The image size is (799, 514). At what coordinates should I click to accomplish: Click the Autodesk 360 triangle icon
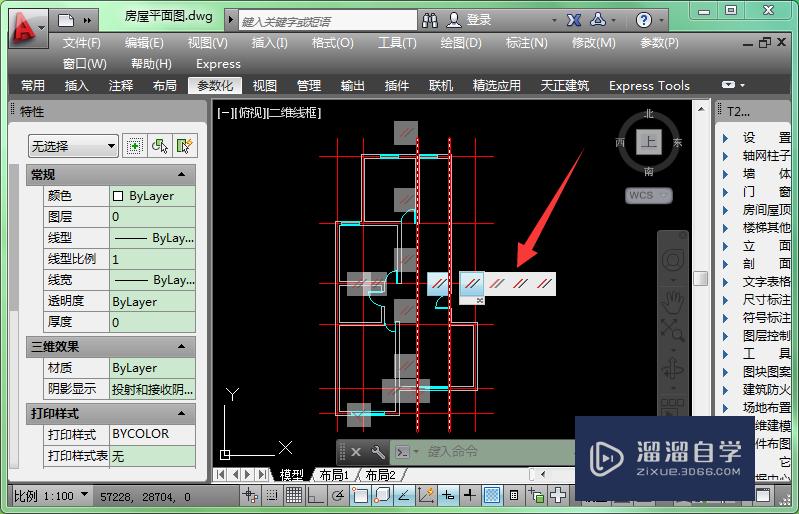[597, 20]
